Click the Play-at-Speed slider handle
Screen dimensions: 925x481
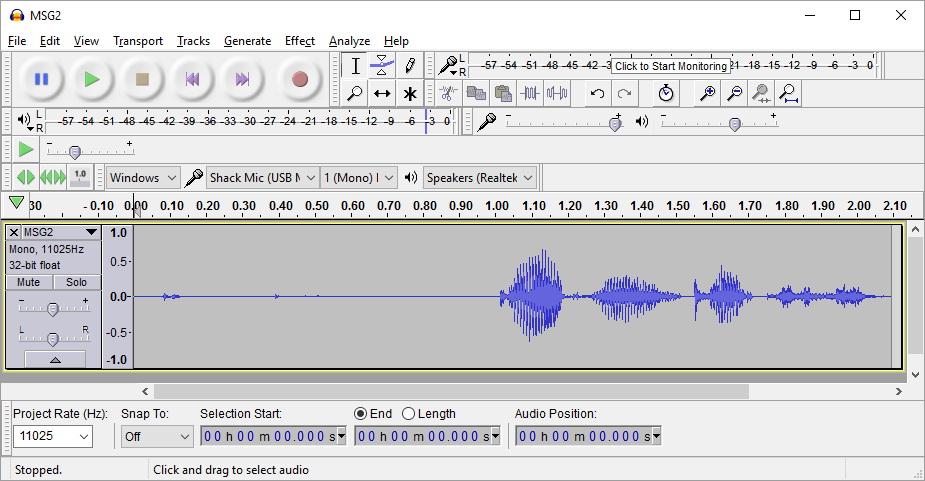pos(74,153)
